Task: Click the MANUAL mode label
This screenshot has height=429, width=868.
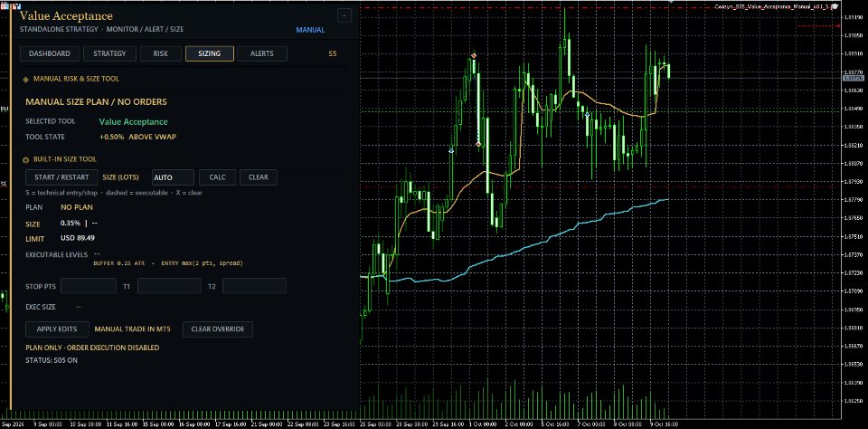Action: click(x=310, y=30)
